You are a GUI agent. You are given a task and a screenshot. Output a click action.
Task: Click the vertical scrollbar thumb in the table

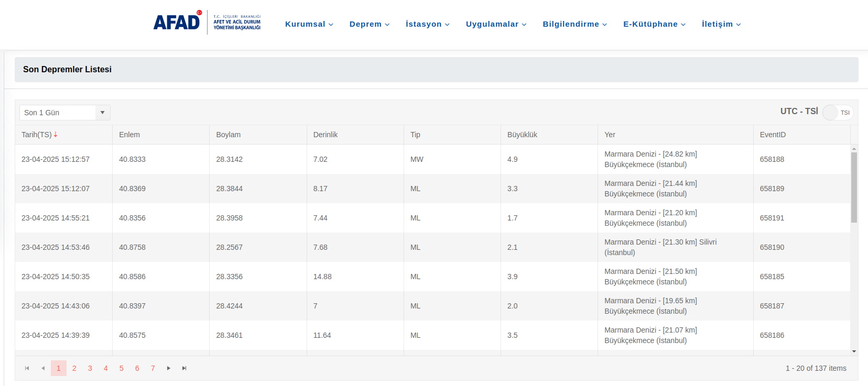pyautogui.click(x=854, y=187)
